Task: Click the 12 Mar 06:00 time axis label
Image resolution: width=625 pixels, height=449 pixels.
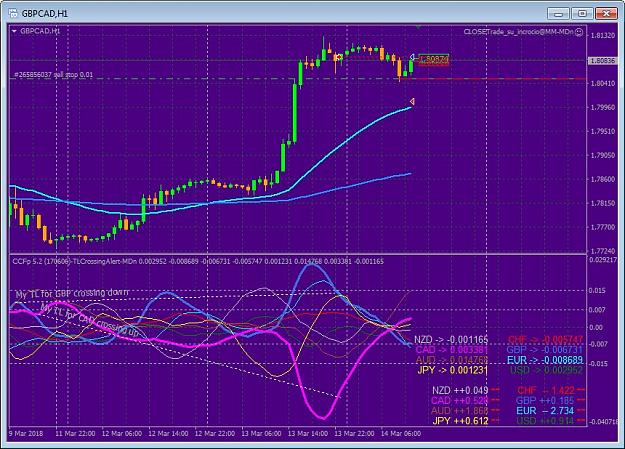Action: (122, 433)
